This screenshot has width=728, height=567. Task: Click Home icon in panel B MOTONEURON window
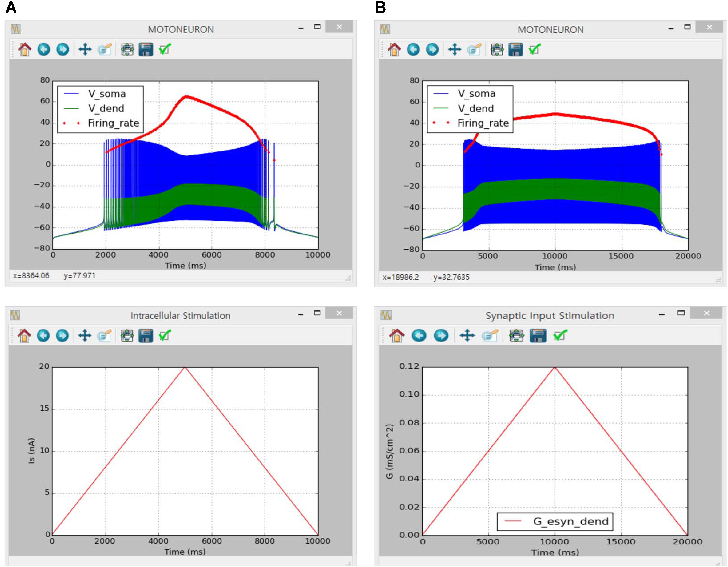[x=394, y=50]
